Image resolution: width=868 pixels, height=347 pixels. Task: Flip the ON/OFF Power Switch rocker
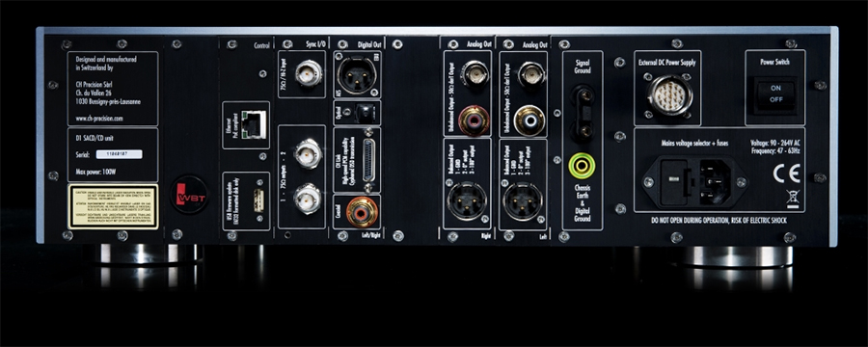(x=775, y=94)
